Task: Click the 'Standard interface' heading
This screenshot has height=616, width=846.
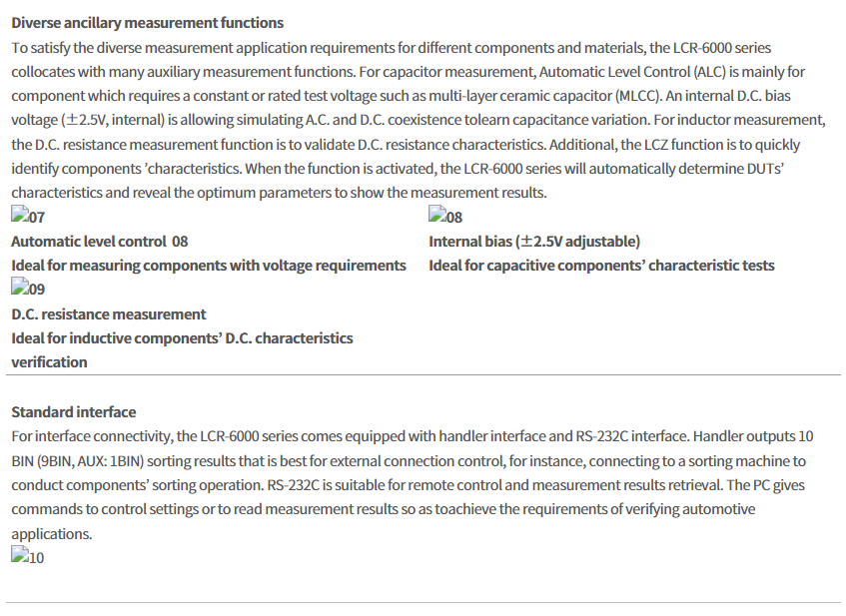Action: pyautogui.click(x=73, y=412)
